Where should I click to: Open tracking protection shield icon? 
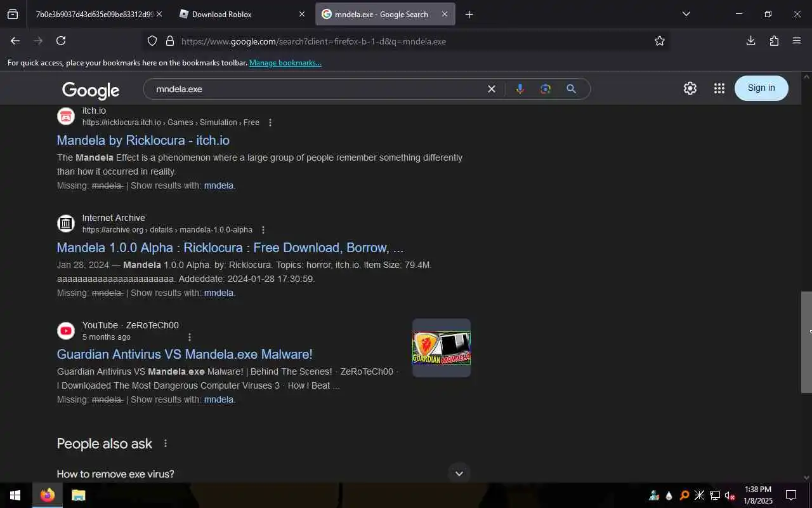coord(152,41)
